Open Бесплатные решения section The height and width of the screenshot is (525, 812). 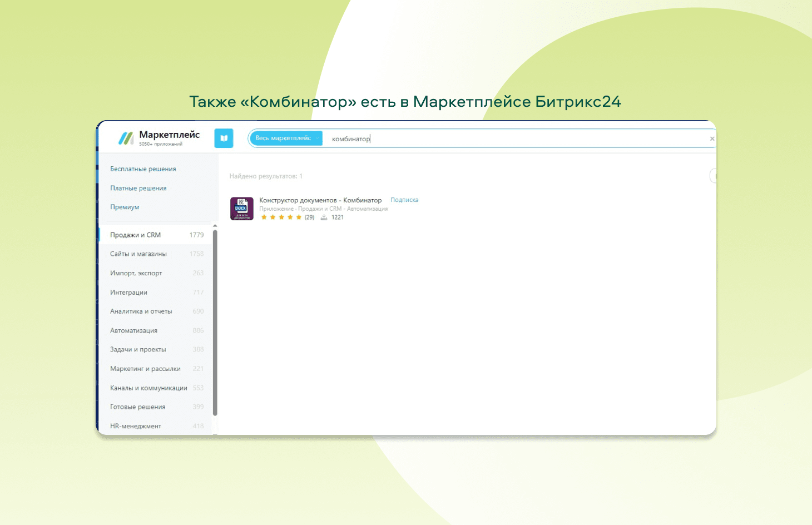[143, 169]
